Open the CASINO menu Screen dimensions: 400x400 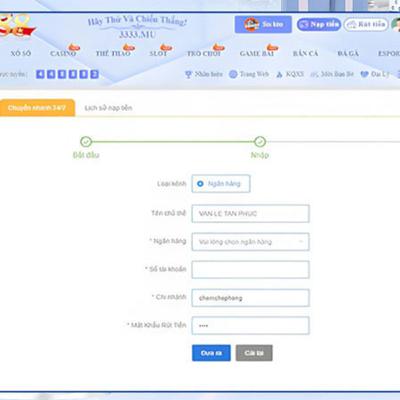[63, 53]
